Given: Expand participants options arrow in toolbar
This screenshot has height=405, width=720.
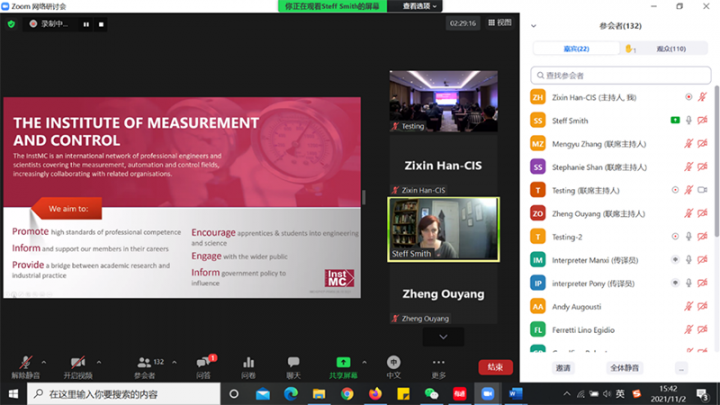Looking at the screenshot, I should pos(174,362).
